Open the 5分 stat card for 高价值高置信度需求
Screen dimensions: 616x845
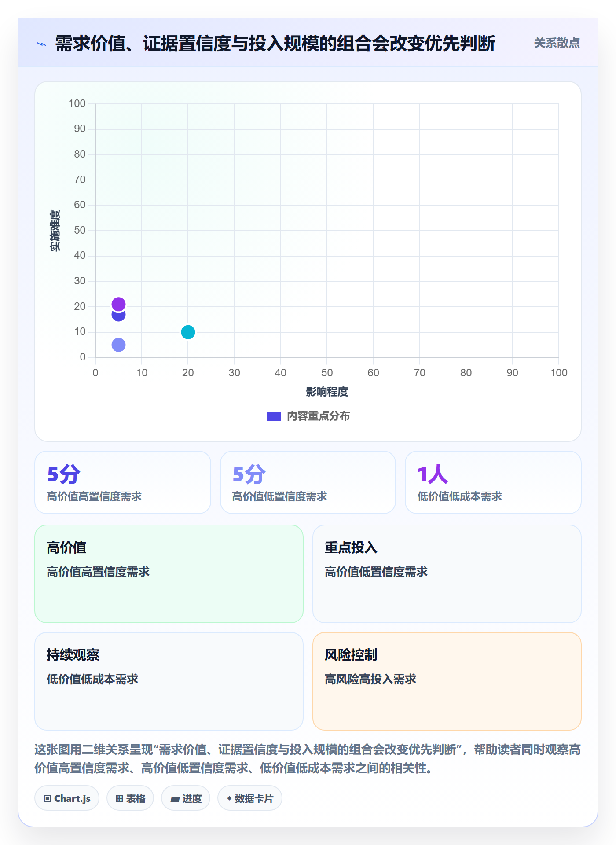pyautogui.click(x=123, y=482)
